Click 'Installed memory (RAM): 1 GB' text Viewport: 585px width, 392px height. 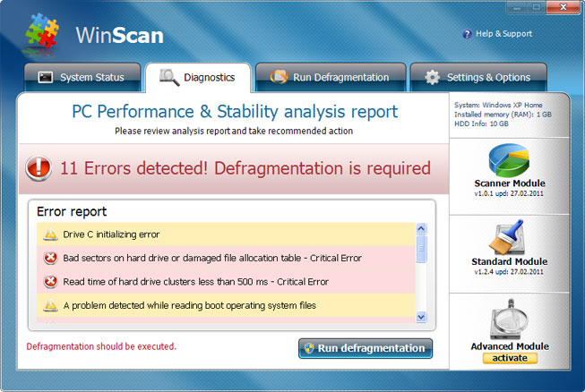point(503,115)
